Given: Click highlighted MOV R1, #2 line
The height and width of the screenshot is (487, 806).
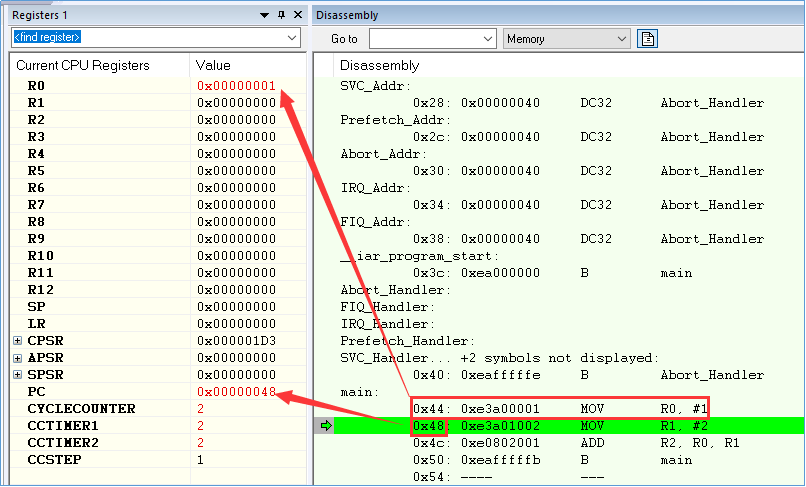Looking at the screenshot, I should [569, 425].
